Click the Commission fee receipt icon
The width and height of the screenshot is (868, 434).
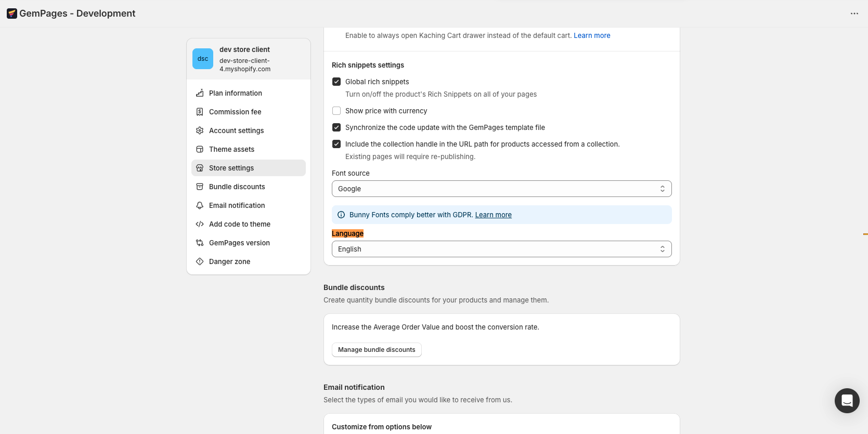pyautogui.click(x=200, y=112)
